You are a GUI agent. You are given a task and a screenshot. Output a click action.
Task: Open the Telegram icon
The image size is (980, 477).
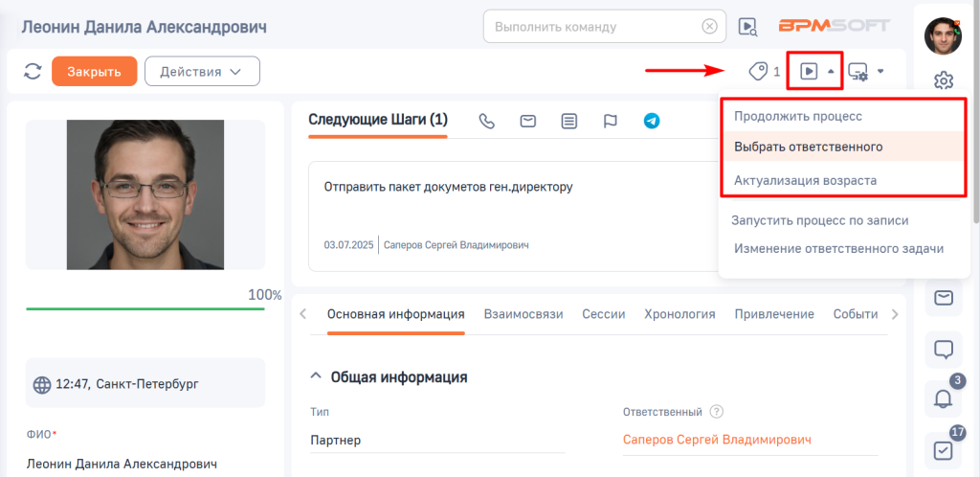[652, 122]
